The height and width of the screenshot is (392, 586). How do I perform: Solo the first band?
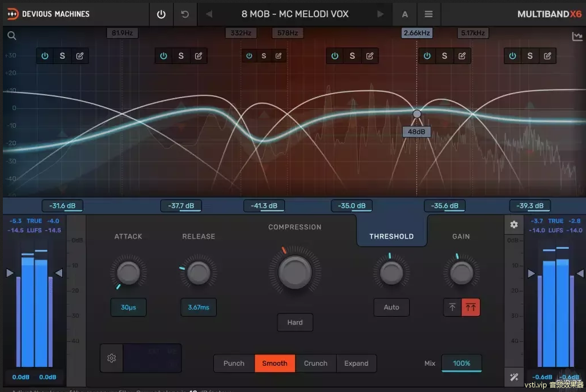pos(62,56)
